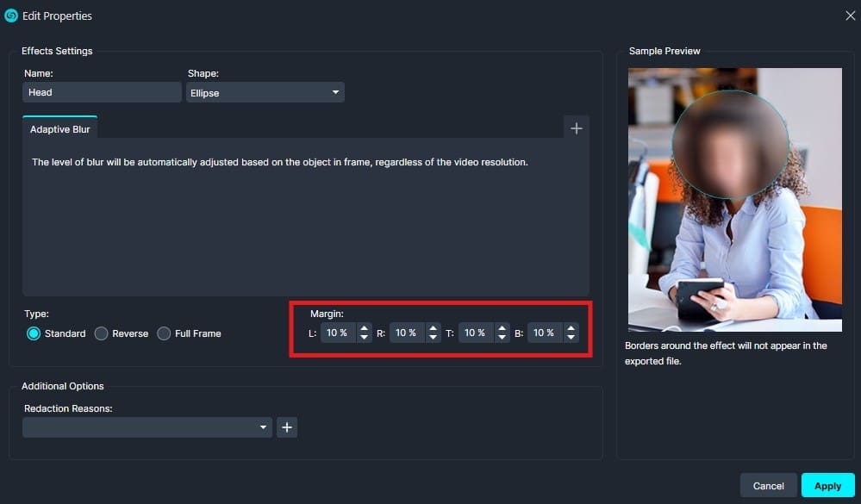Increase right margin with up arrow
This screenshot has height=504, width=861.
click(x=433, y=328)
